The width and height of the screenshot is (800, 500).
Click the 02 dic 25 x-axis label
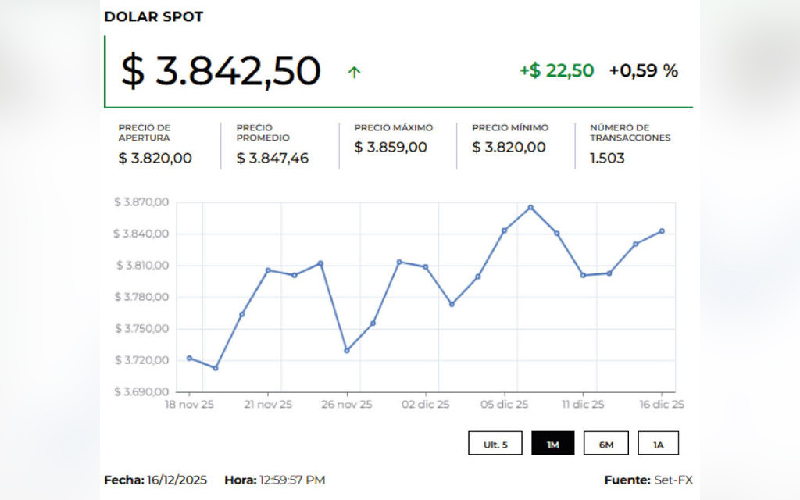[x=426, y=405]
